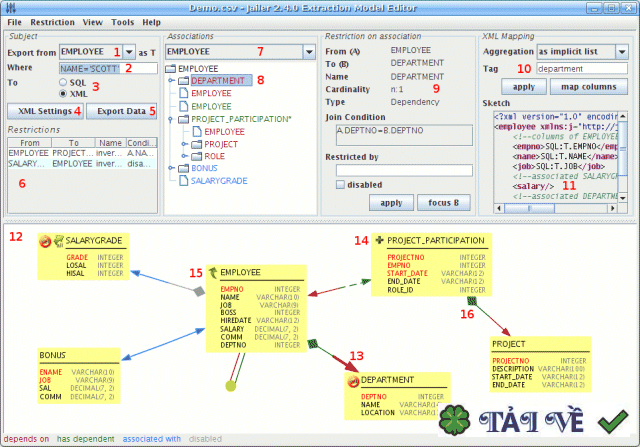The image size is (640, 447).
Task: Open the Restriction menu
Action: (x=53, y=22)
